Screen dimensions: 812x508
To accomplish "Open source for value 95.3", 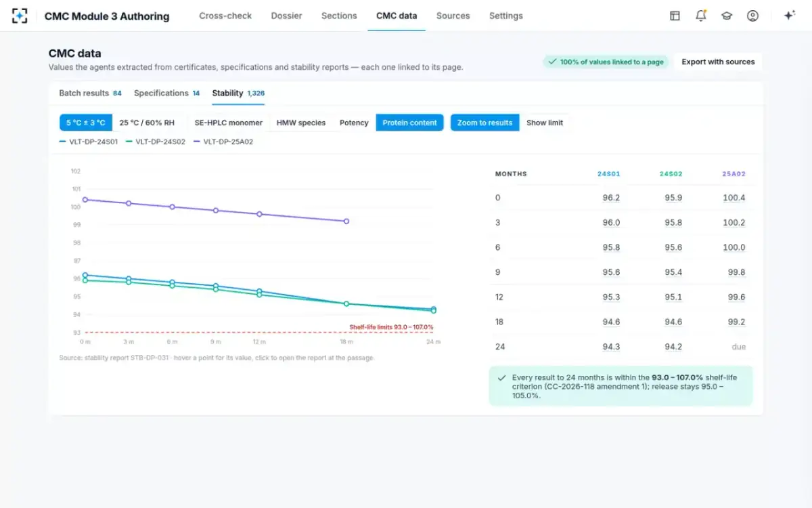I will (611, 297).
